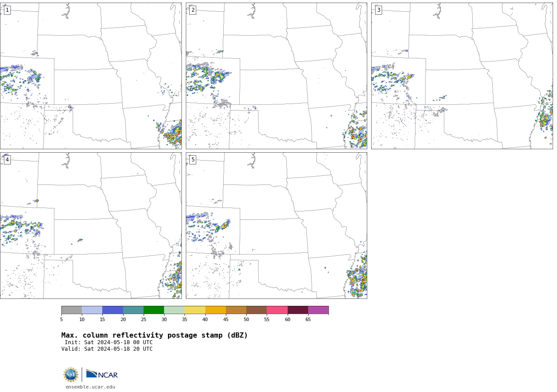The width and height of the screenshot is (557, 392).
Task: Open ensemble member 4 reflectivity map
Action: [91, 225]
